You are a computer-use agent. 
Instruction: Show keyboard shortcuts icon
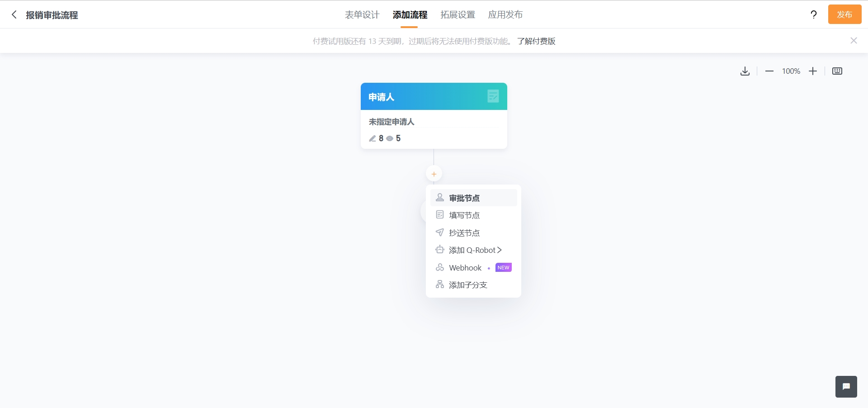click(837, 71)
